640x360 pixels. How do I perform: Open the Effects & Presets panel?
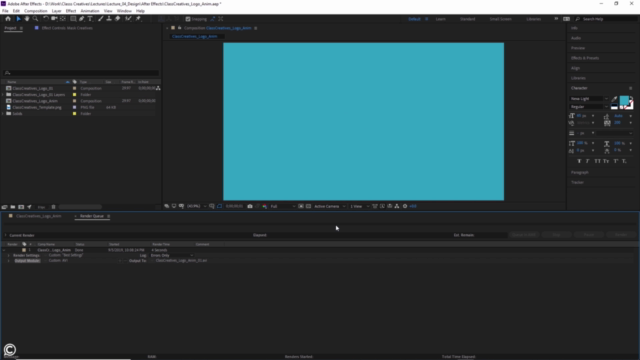[585, 58]
